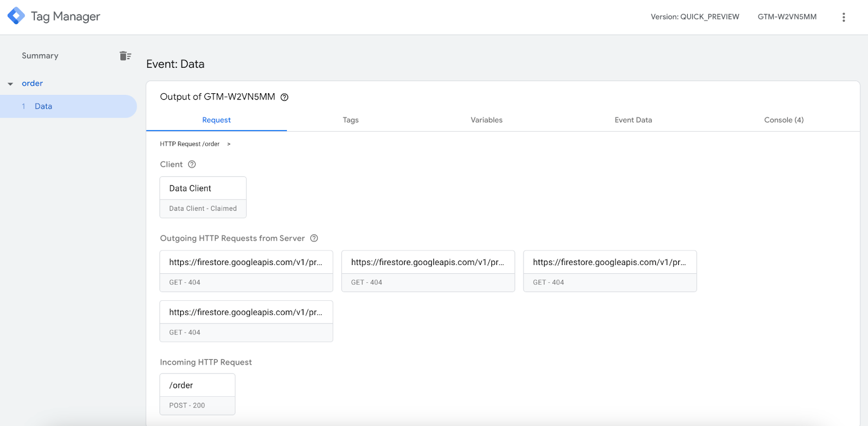This screenshot has width=868, height=426.
Task: Click the Tag Manager diamond logo
Action: click(16, 16)
